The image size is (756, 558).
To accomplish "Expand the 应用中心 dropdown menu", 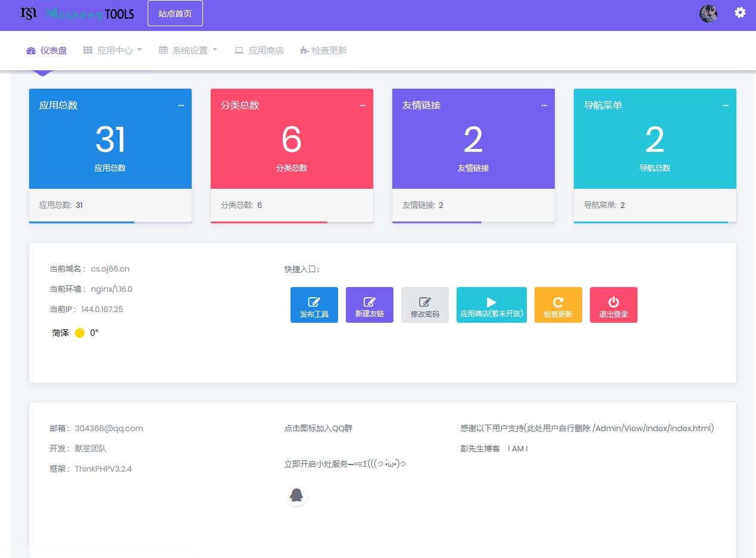I will point(113,51).
